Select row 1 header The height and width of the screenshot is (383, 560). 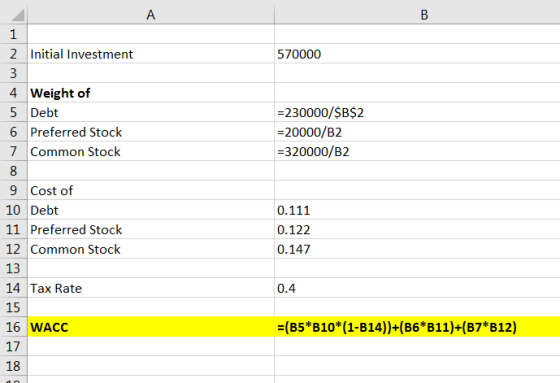pyautogui.click(x=14, y=34)
